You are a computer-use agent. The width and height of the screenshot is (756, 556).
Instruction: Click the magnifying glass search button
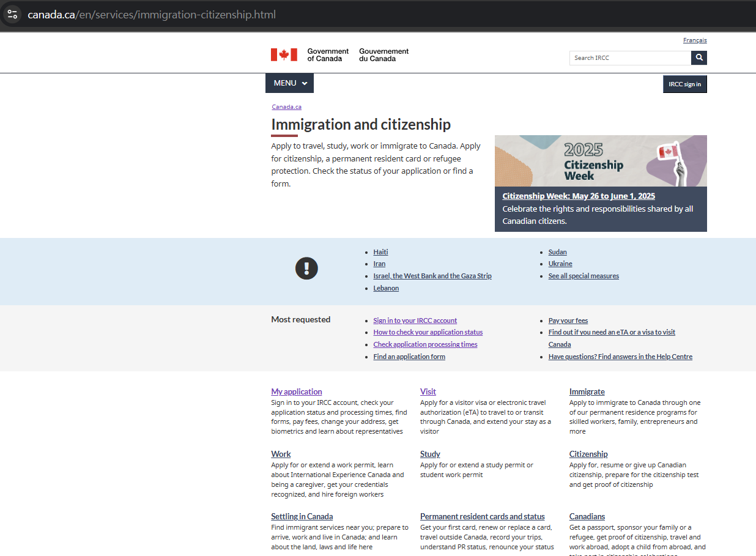click(699, 57)
